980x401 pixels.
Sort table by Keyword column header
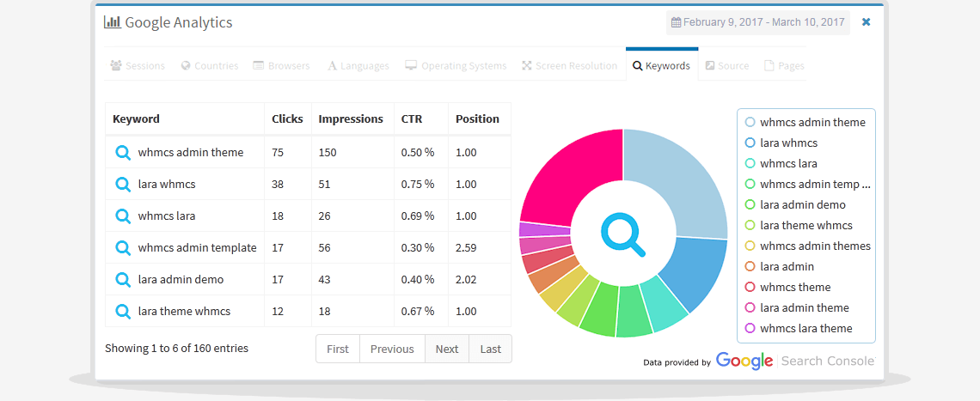point(185,118)
